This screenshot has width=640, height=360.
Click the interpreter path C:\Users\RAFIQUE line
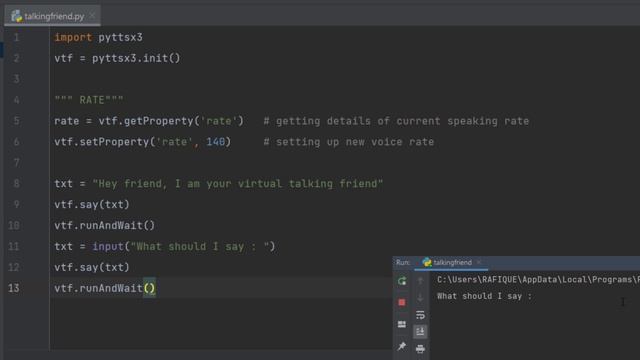pyautogui.click(x=538, y=280)
